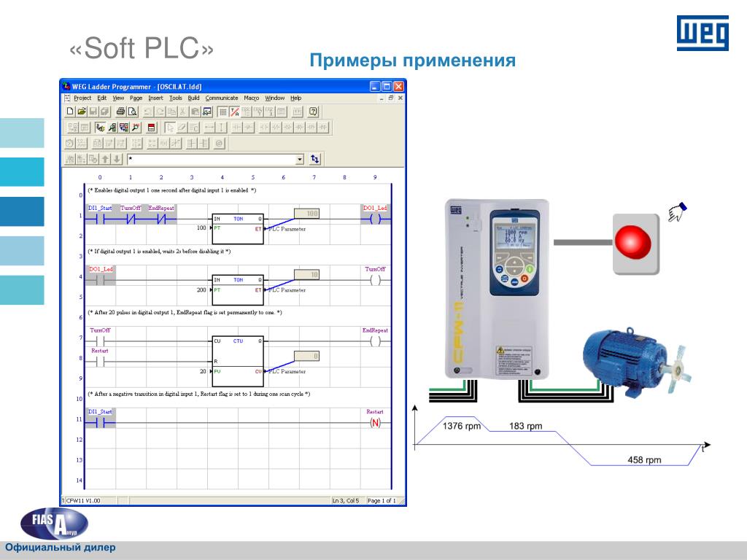747x560 pixels.
Task: Click the Undo arrow icon
Action: (148, 112)
